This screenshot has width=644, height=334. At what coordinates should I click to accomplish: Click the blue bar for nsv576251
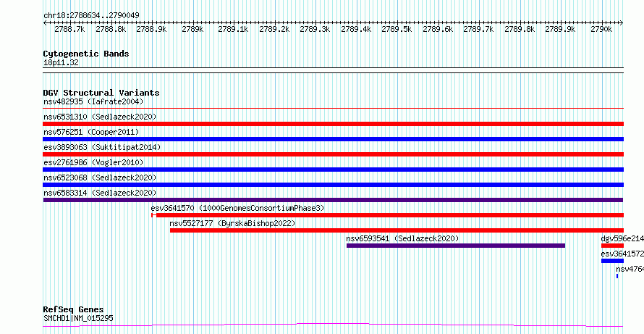pos(334,139)
